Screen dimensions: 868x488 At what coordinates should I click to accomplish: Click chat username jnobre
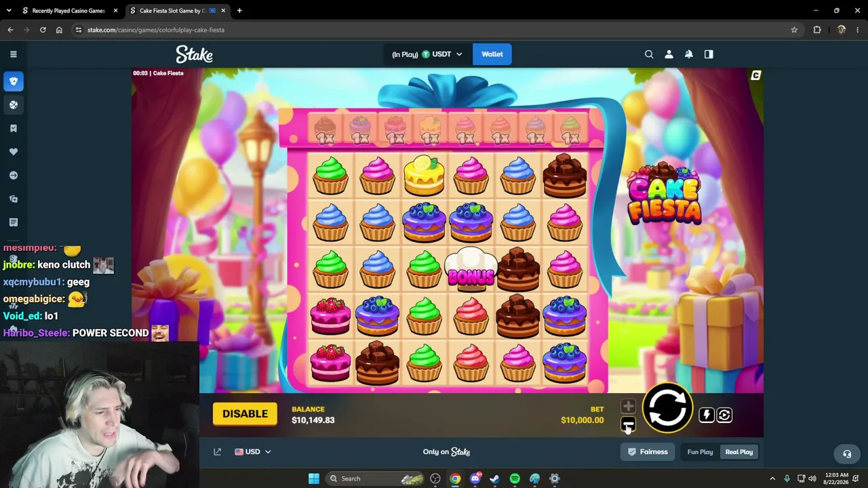(19, 265)
